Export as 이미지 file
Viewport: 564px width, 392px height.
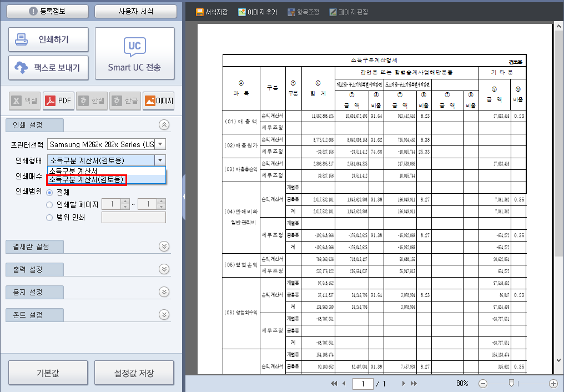pyautogui.click(x=159, y=100)
